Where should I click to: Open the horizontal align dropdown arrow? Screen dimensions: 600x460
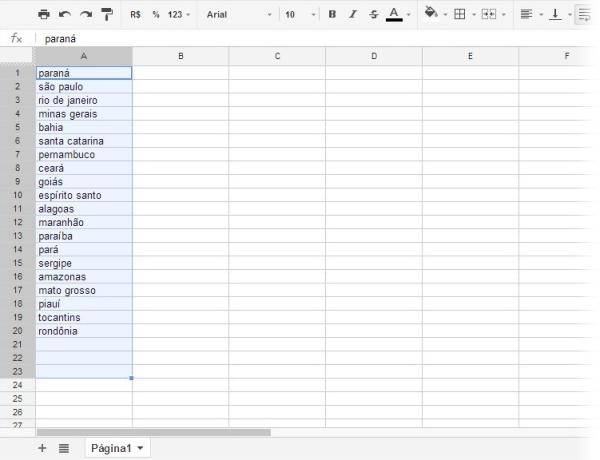[541, 15]
